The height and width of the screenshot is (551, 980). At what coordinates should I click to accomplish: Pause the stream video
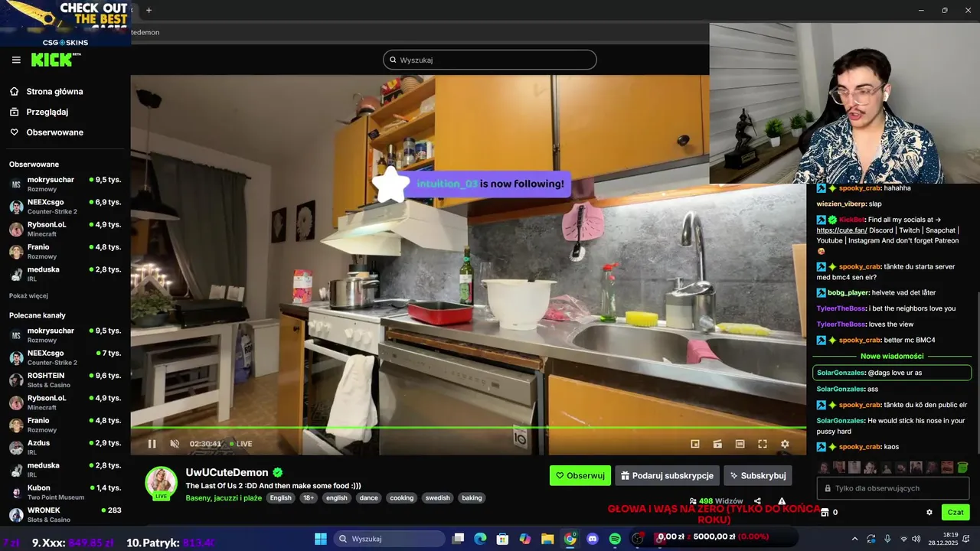pos(152,444)
